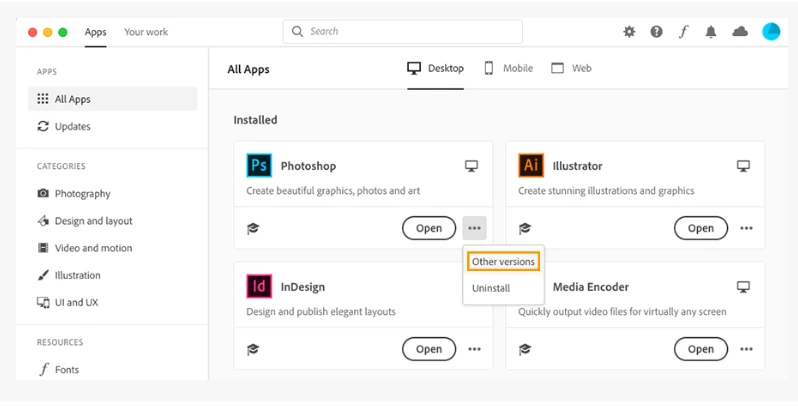The width and height of the screenshot is (798, 406).
Task: Open Media Encoder more options ellipsis
Action: coord(747,349)
